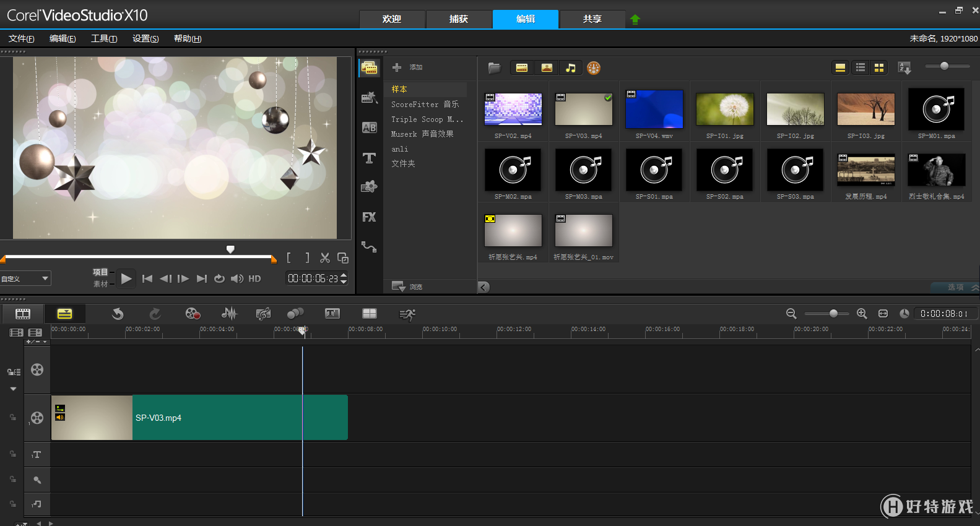Open the Graphic panel icon
The image size is (980, 526).
(x=370, y=187)
